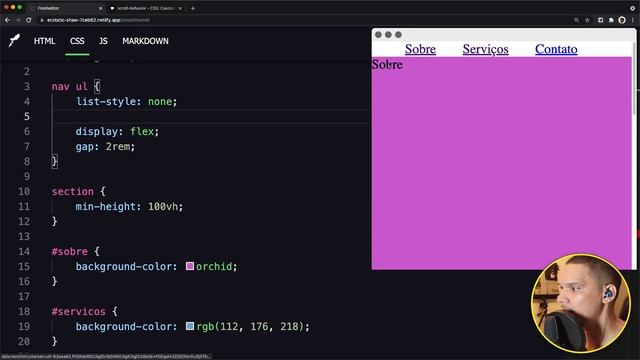Click 'list-style: none;' on line 4
The width and height of the screenshot is (640, 360).
click(127, 101)
